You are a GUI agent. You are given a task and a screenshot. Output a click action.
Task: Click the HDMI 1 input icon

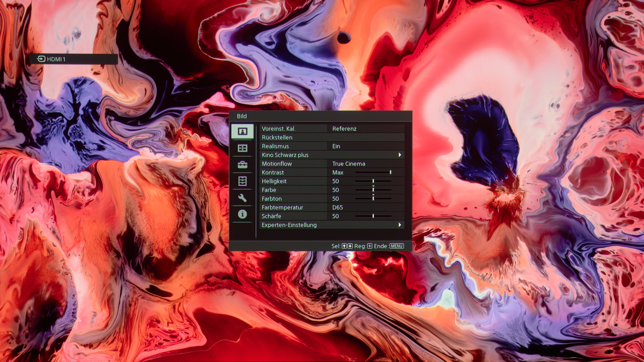point(41,59)
